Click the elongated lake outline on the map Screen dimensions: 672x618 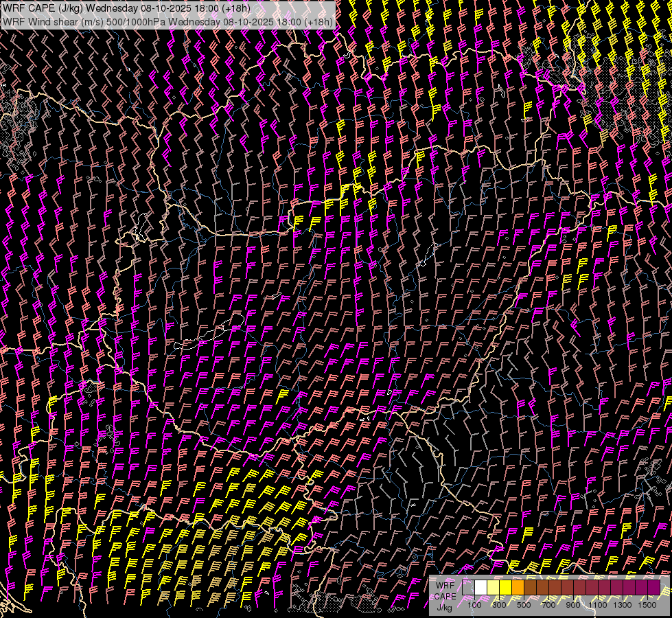(206, 336)
